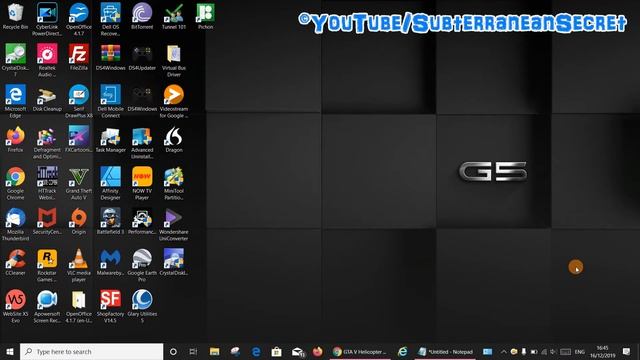Open the Windows Start menu
The height and width of the screenshot is (360, 640).
(10, 351)
